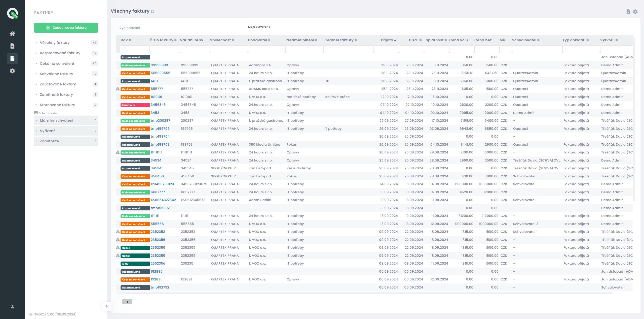Click the Vyhledávání search field

click(x=179, y=28)
